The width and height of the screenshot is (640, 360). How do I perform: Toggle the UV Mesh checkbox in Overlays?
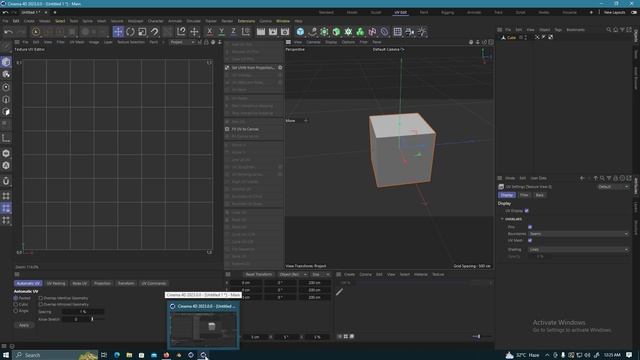tap(530, 240)
